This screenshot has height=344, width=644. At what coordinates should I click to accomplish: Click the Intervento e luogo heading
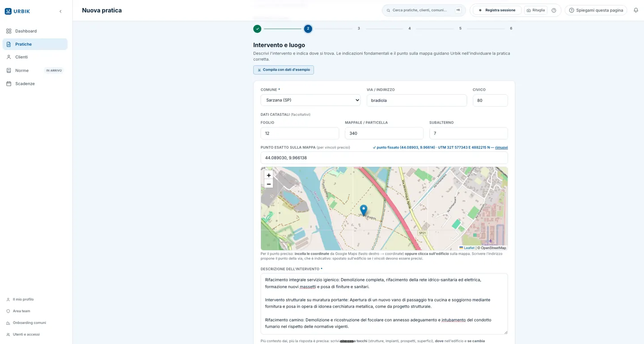(x=279, y=45)
